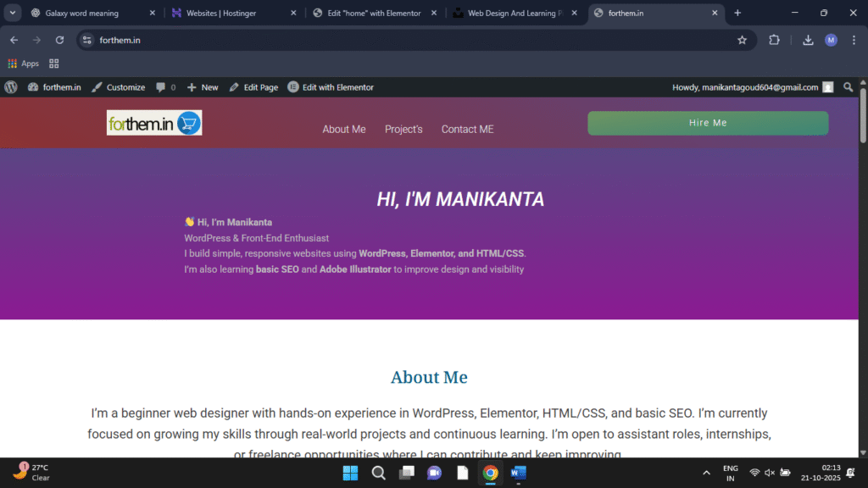The height and width of the screenshot is (488, 868).
Task: Open the Contact ME navigation link
Action: [467, 129]
